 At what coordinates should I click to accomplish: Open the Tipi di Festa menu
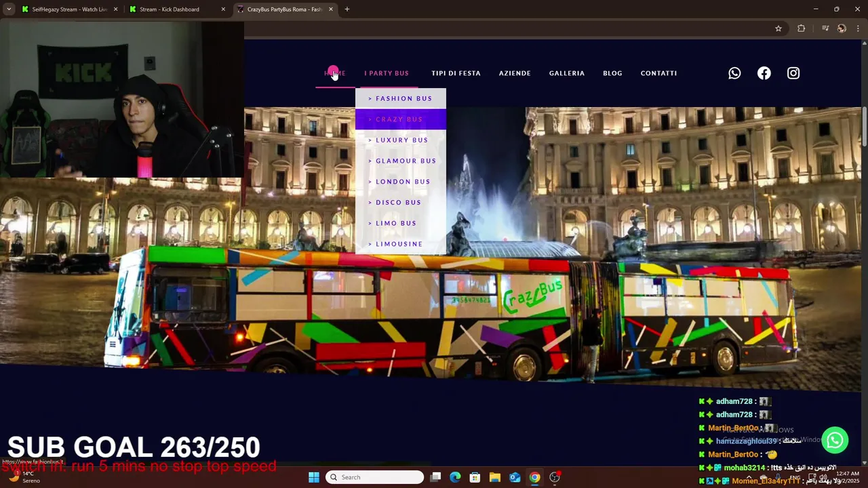pos(456,73)
